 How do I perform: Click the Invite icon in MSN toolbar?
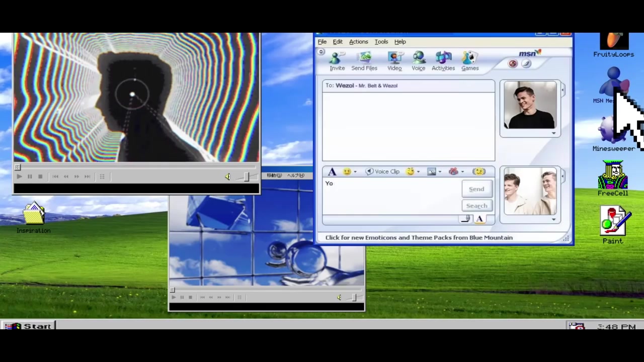pos(337,61)
